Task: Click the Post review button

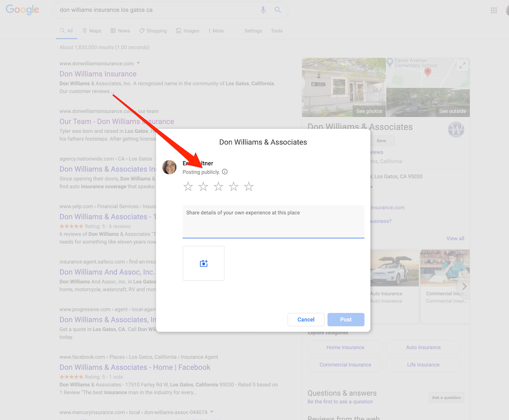Action: 346,319
